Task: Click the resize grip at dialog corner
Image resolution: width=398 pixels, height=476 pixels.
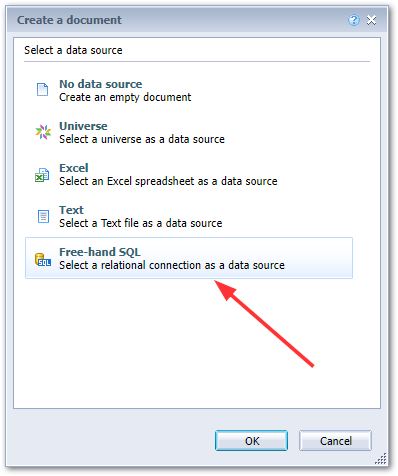Action: click(x=381, y=459)
